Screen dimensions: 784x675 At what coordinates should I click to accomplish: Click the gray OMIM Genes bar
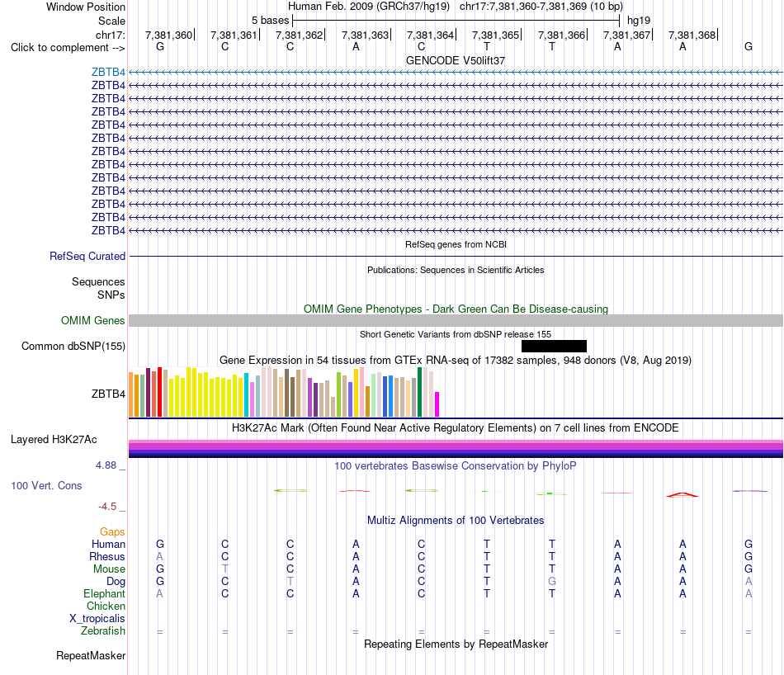(456, 320)
